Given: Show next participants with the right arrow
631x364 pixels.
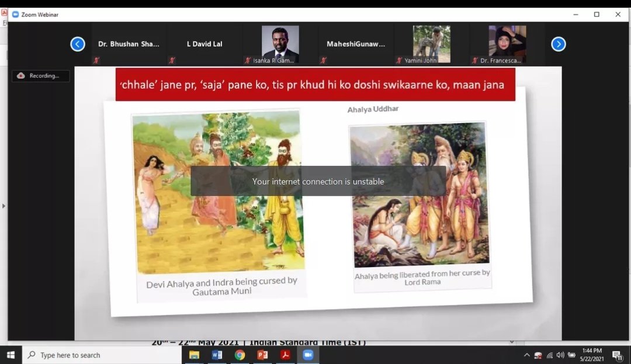Looking at the screenshot, I should [558, 44].
